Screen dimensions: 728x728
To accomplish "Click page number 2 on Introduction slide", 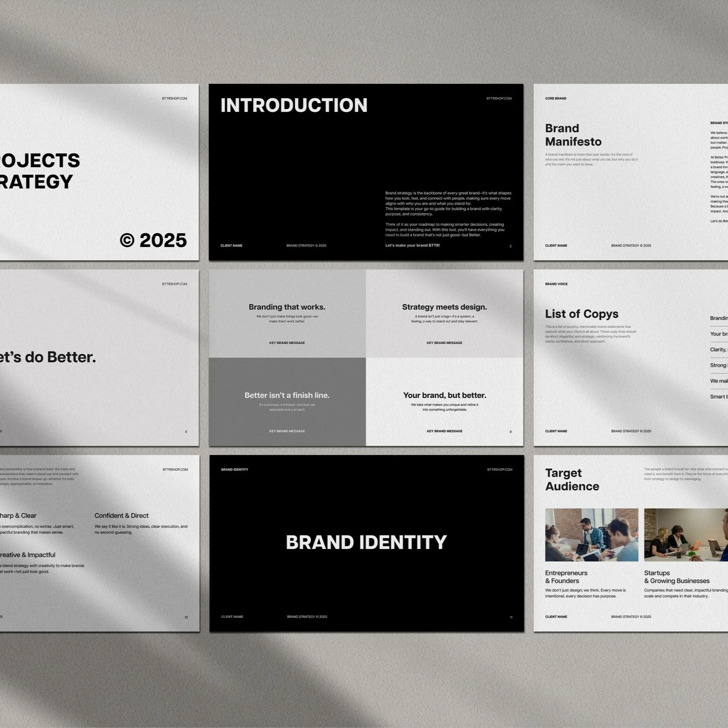I will pyautogui.click(x=510, y=246).
